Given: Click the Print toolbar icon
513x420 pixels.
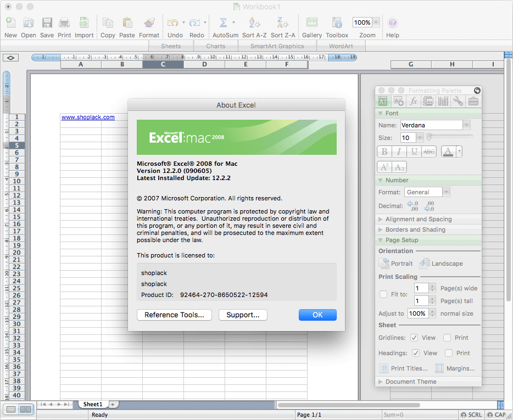Looking at the screenshot, I should pyautogui.click(x=64, y=23).
